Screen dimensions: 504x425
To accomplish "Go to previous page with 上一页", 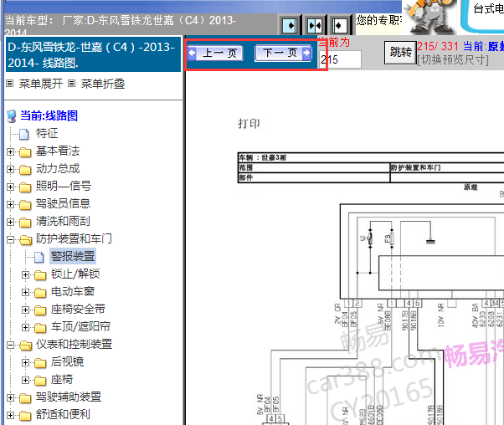I will 215,54.
